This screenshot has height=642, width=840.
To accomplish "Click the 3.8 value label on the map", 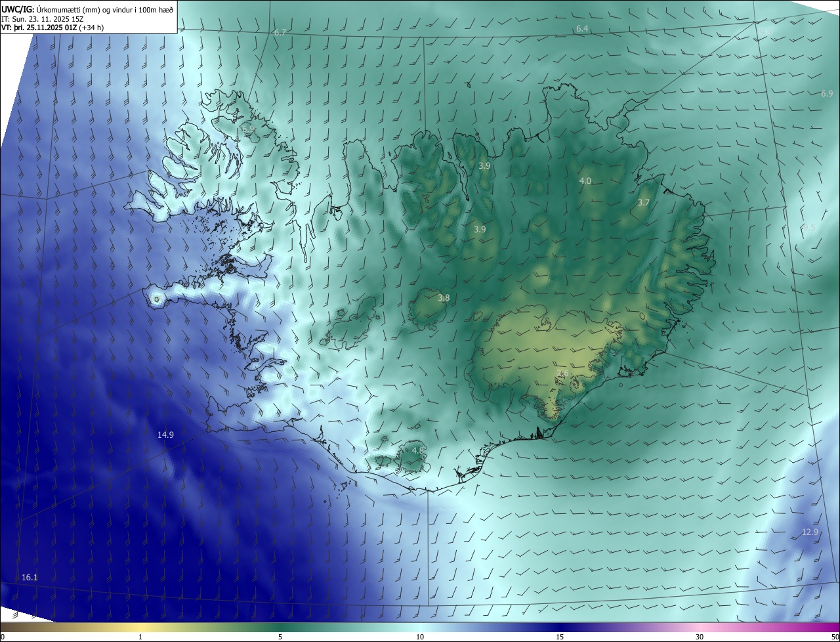I will (x=444, y=297).
